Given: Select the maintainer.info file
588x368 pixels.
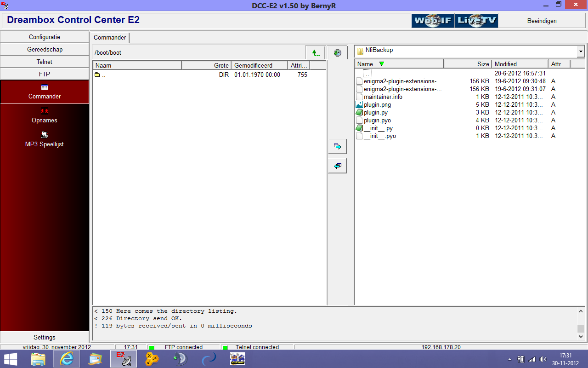Looking at the screenshot, I should pyautogui.click(x=383, y=97).
